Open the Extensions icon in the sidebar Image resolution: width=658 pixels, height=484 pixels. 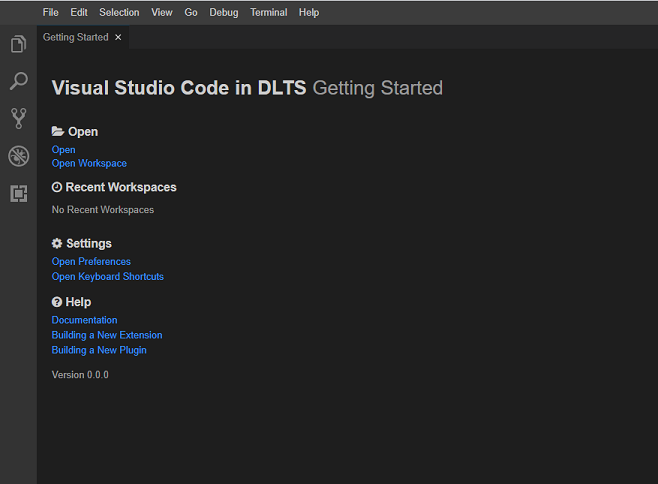18,194
